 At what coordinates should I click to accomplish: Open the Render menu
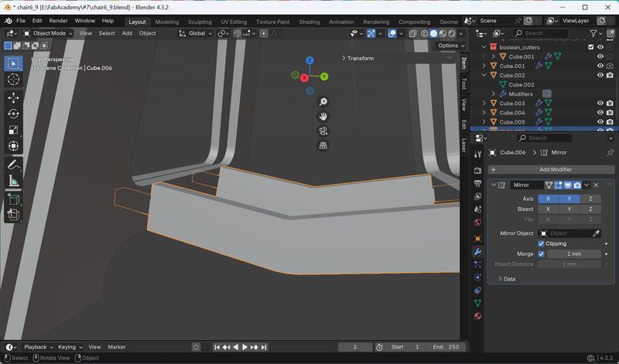pos(59,21)
